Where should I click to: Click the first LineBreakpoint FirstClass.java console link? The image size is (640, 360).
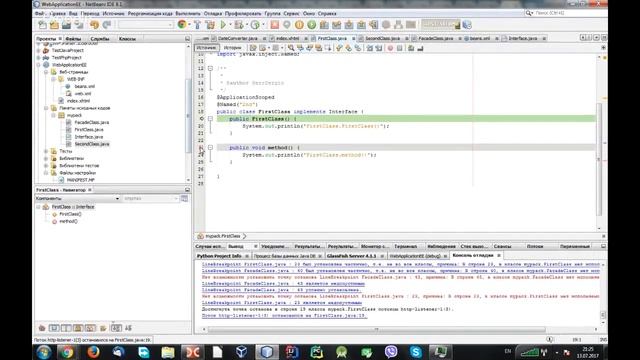[x=401, y=264]
